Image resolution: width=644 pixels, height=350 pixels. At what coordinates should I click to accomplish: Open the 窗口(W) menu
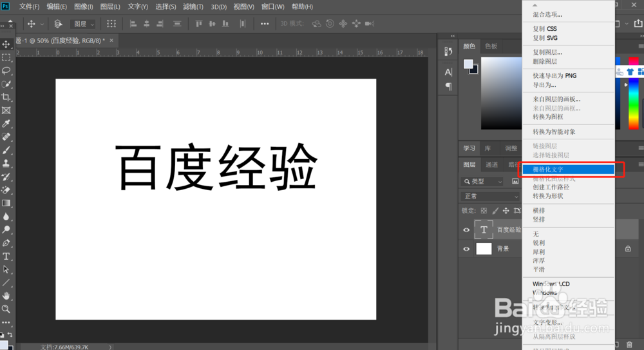(272, 6)
